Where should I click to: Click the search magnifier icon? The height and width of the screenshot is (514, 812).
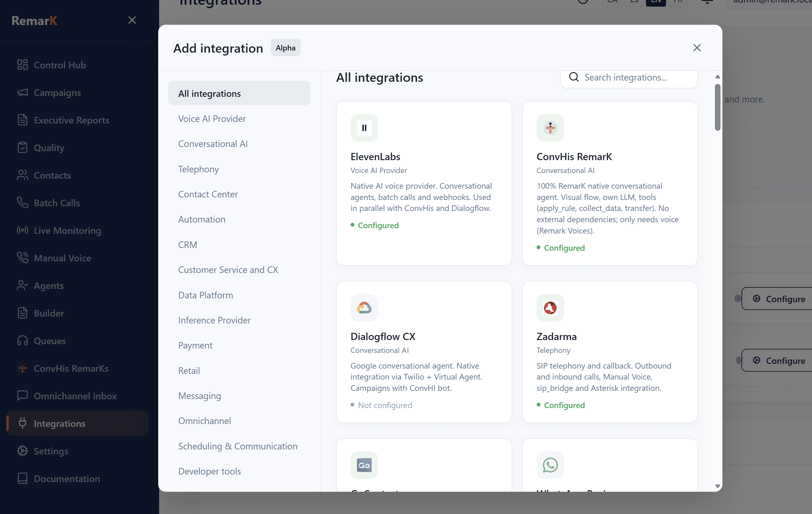coord(574,77)
